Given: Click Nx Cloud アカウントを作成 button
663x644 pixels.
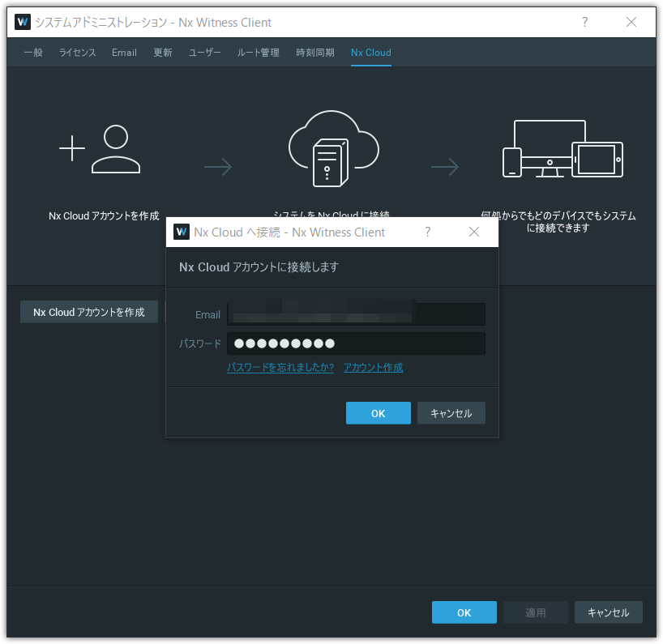Looking at the screenshot, I should [x=89, y=312].
